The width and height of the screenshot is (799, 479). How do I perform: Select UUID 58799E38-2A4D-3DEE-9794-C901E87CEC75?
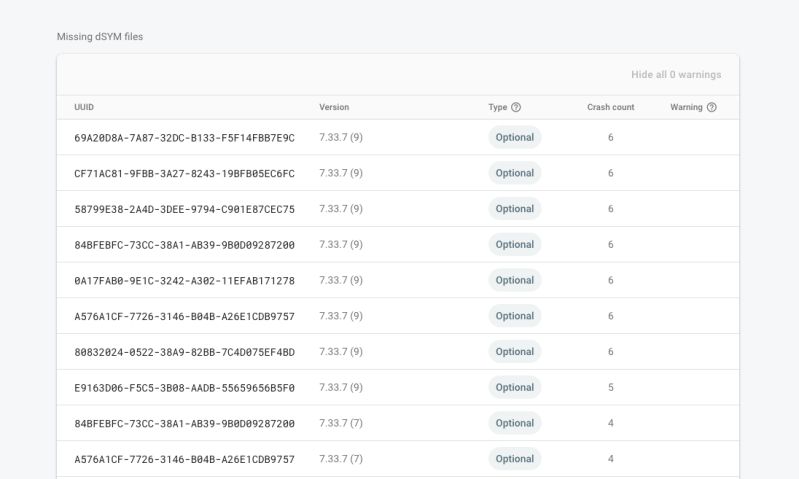[x=184, y=209]
